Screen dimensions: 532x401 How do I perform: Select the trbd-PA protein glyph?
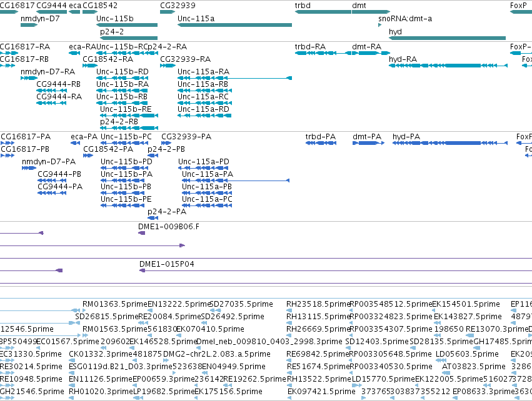coord(321,143)
